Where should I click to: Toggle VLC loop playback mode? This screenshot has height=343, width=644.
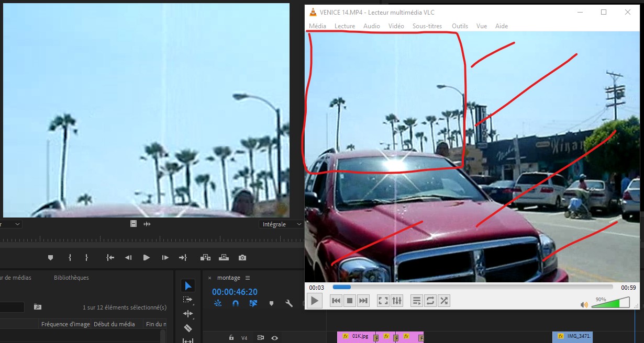(430, 301)
